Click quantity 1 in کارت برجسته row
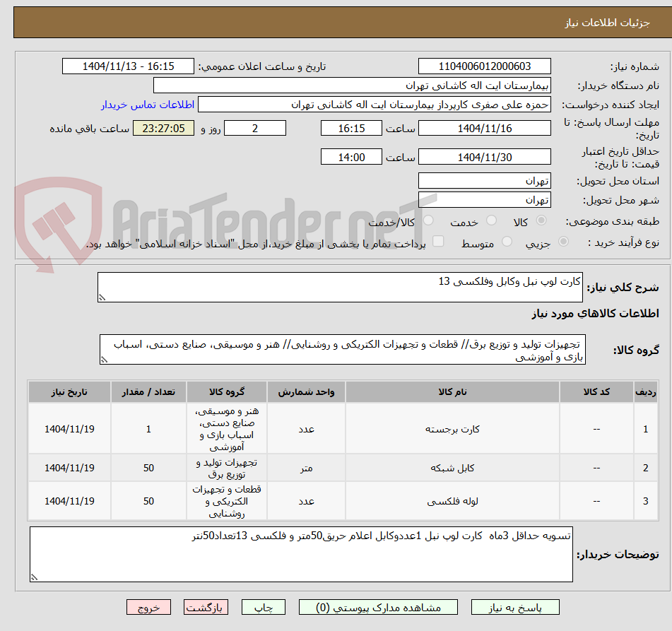Viewport: 672px width, 631px height. point(148,429)
